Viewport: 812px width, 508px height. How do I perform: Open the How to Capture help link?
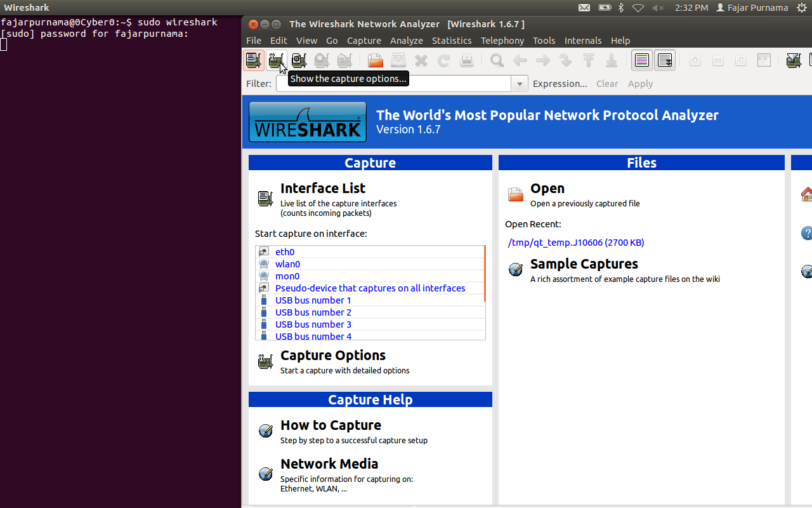[331, 425]
